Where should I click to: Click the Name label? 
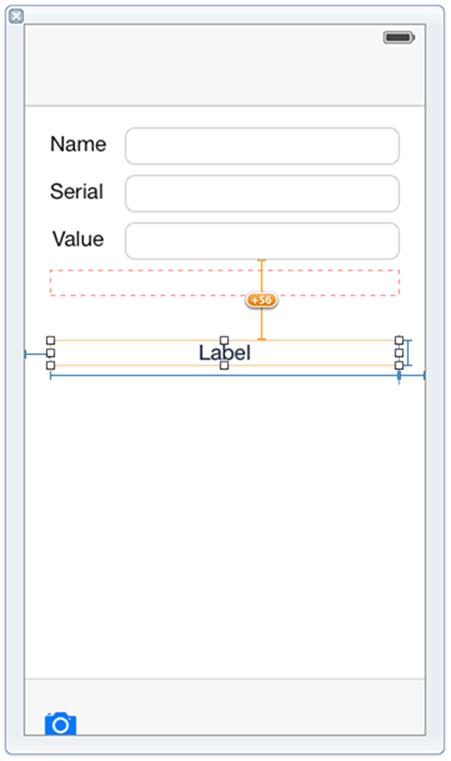tap(78, 144)
